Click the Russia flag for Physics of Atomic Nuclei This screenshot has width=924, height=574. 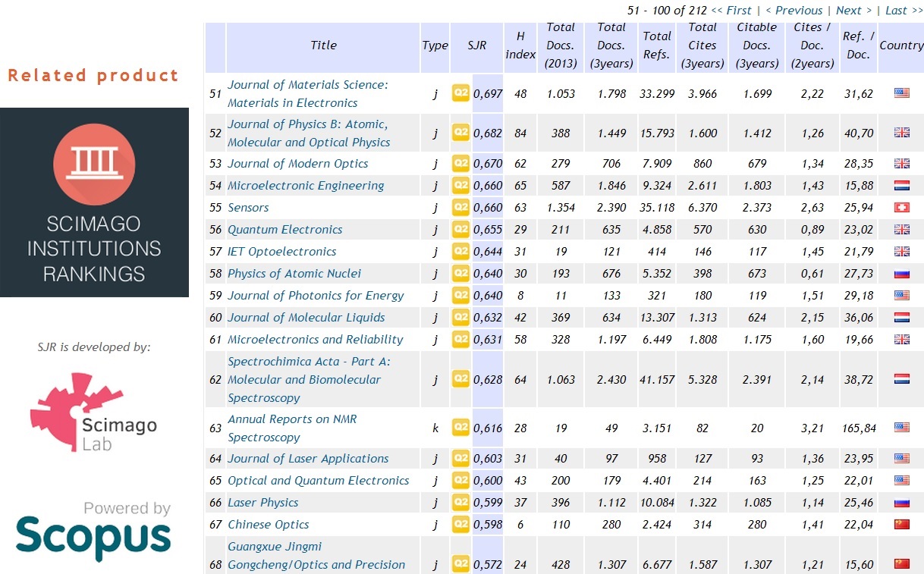(x=901, y=273)
